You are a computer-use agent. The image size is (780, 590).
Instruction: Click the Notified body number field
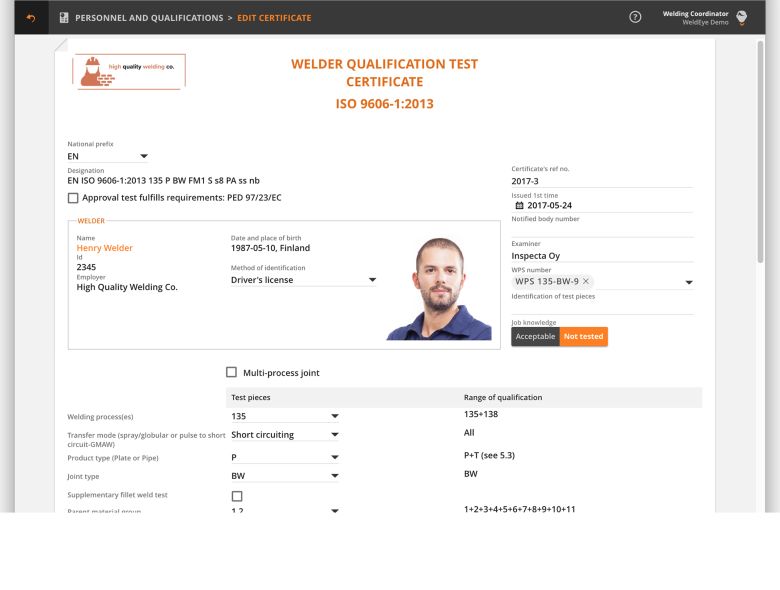tap(602, 230)
